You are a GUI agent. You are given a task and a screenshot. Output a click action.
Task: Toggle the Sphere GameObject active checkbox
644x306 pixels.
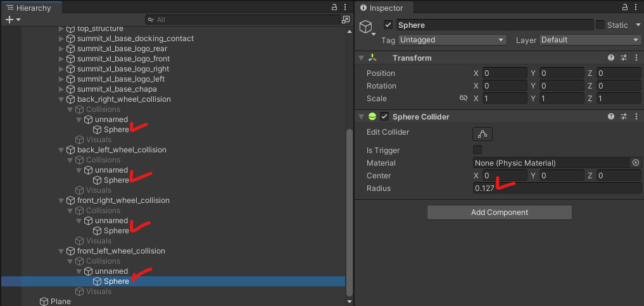[x=388, y=25]
